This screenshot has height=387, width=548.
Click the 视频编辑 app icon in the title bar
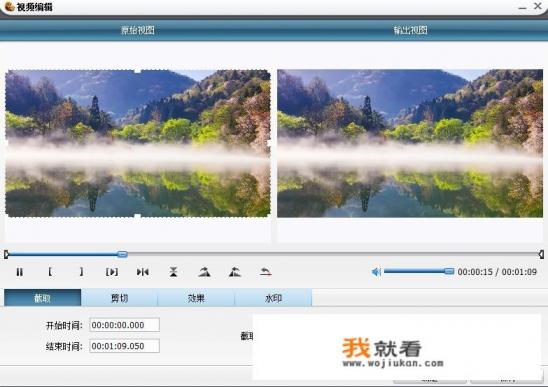[x=9, y=6]
